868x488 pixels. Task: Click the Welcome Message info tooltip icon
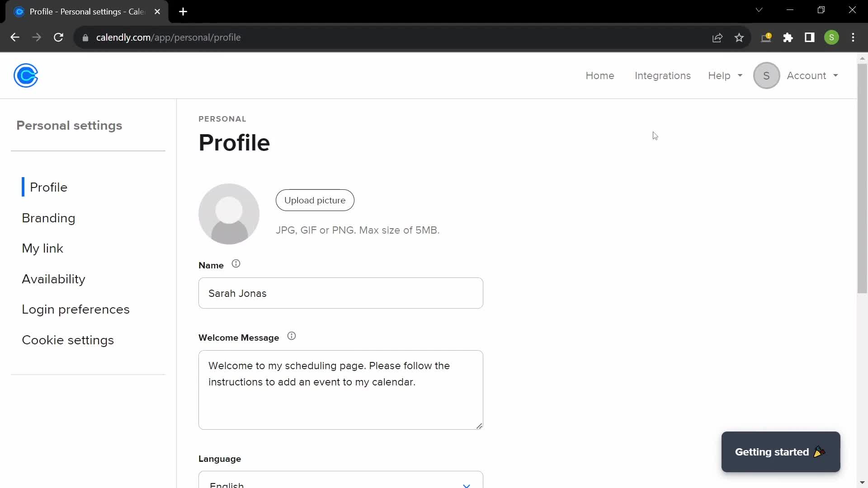point(291,337)
